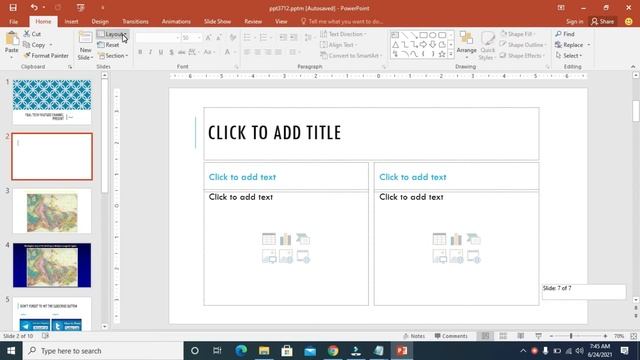Select slide 4 thumbnail with blue background
640x360 pixels.
point(52,265)
